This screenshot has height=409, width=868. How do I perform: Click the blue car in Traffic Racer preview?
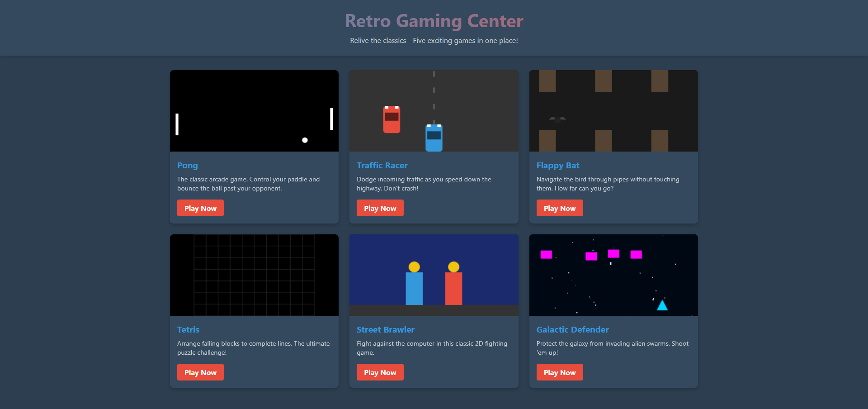tap(434, 137)
